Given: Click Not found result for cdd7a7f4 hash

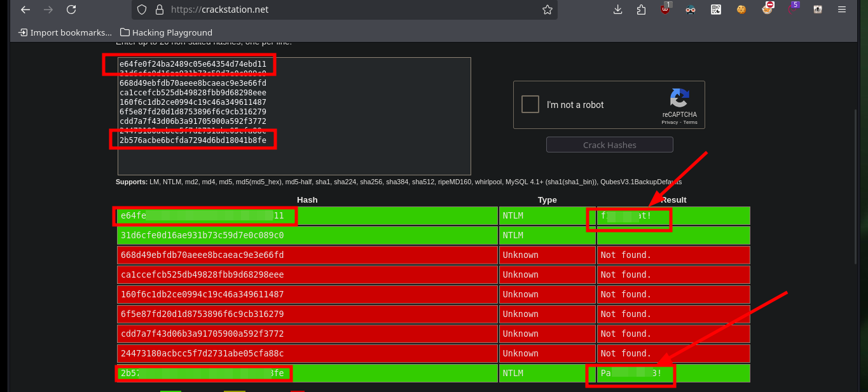Looking at the screenshot, I should (626, 334).
